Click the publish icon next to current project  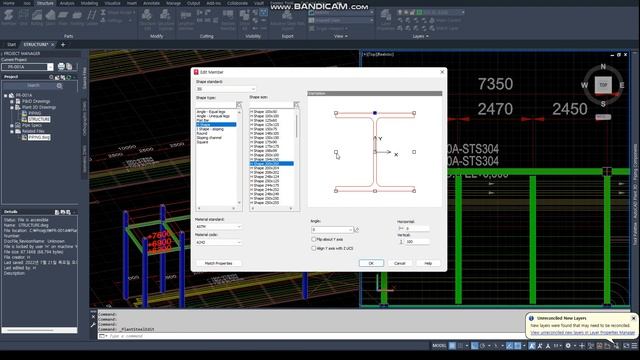click(x=61, y=67)
